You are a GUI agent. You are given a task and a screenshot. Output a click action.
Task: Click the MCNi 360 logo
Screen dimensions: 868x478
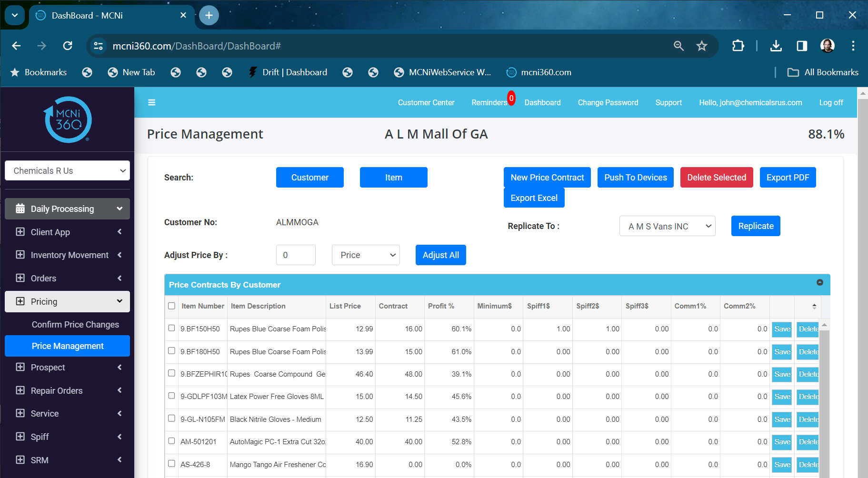click(67, 119)
